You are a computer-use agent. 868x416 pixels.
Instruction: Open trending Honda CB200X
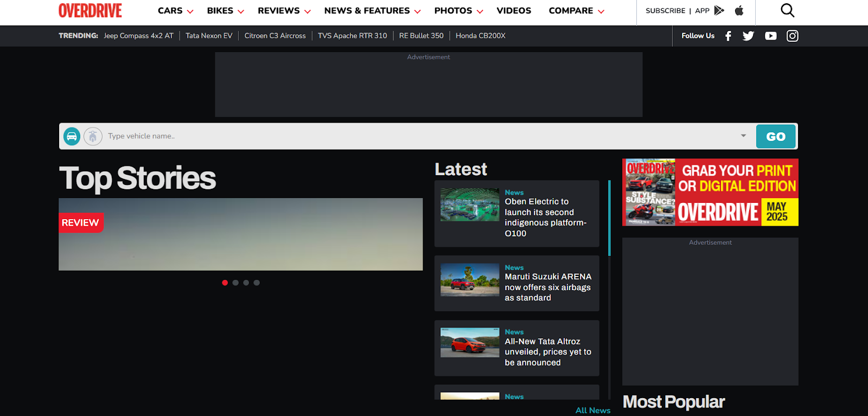pos(480,36)
